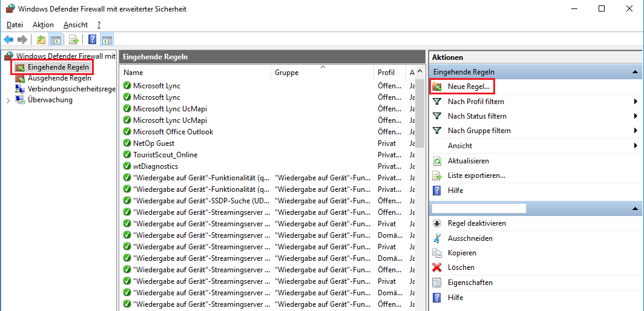Click the Nach Gruppe filtern funnel icon
644x311 pixels.
[x=437, y=131]
